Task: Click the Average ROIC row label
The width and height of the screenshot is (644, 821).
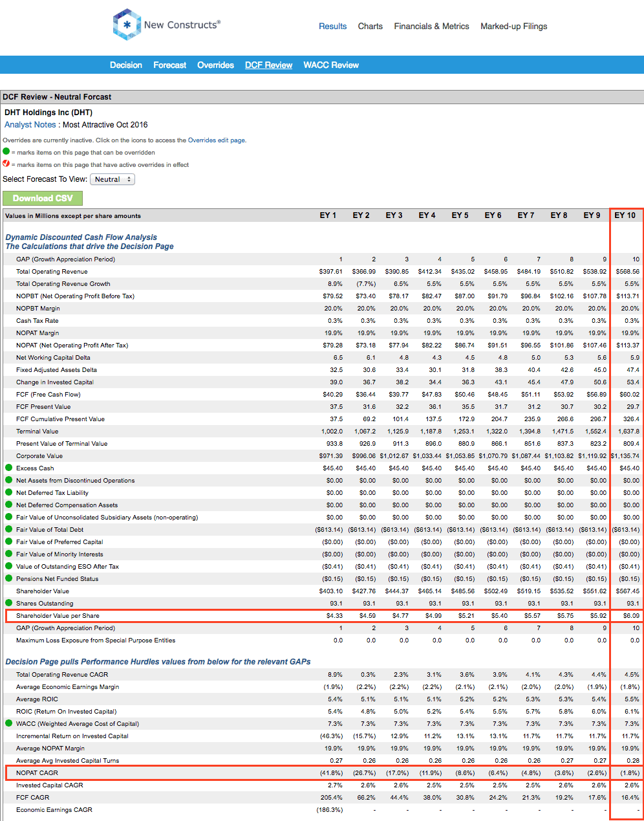Action: (37, 699)
